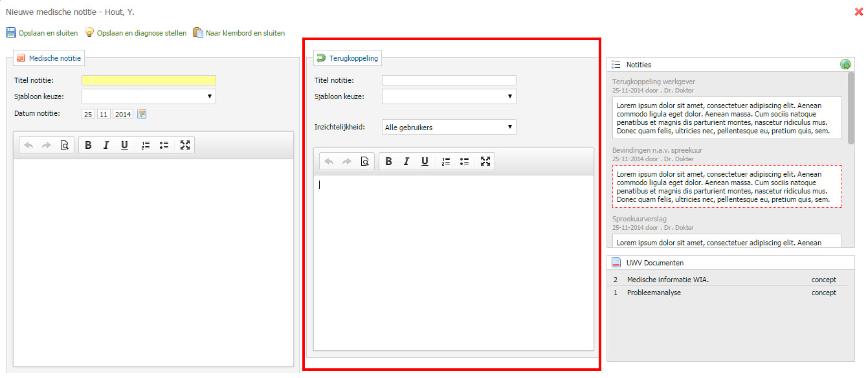This screenshot has height=378, width=868.
Task: Click undo arrow in Medische notitie editor
Action: pyautogui.click(x=28, y=146)
